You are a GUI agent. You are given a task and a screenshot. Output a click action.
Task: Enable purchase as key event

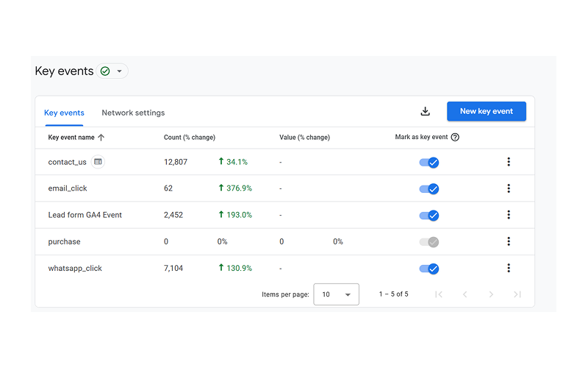(429, 242)
